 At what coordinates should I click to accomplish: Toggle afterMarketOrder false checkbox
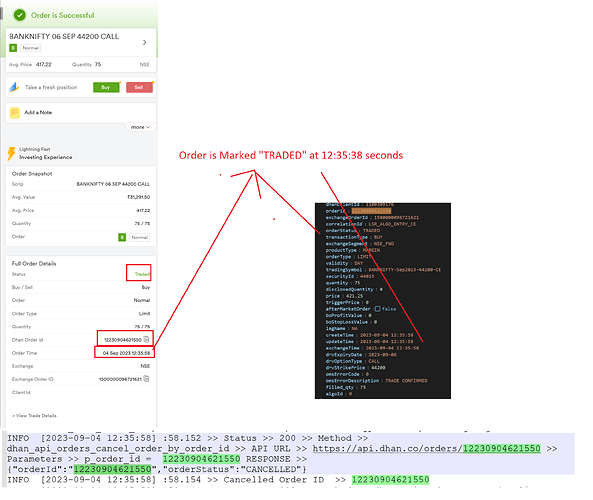(377, 309)
